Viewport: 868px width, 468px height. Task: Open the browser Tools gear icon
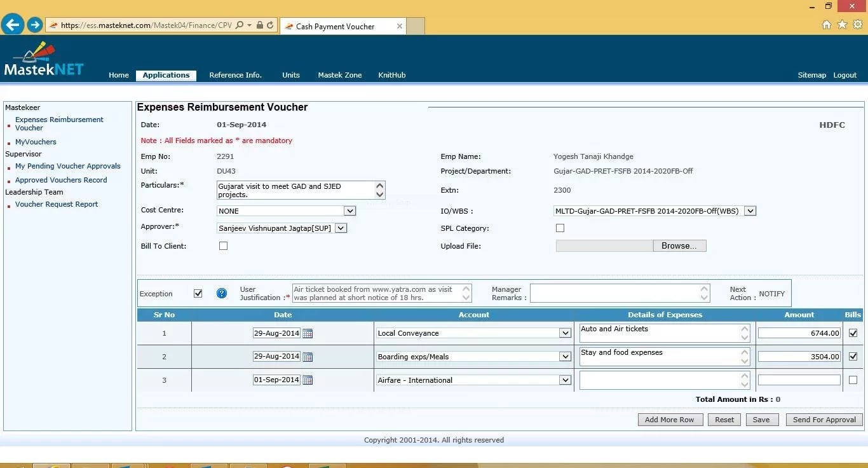tap(858, 25)
